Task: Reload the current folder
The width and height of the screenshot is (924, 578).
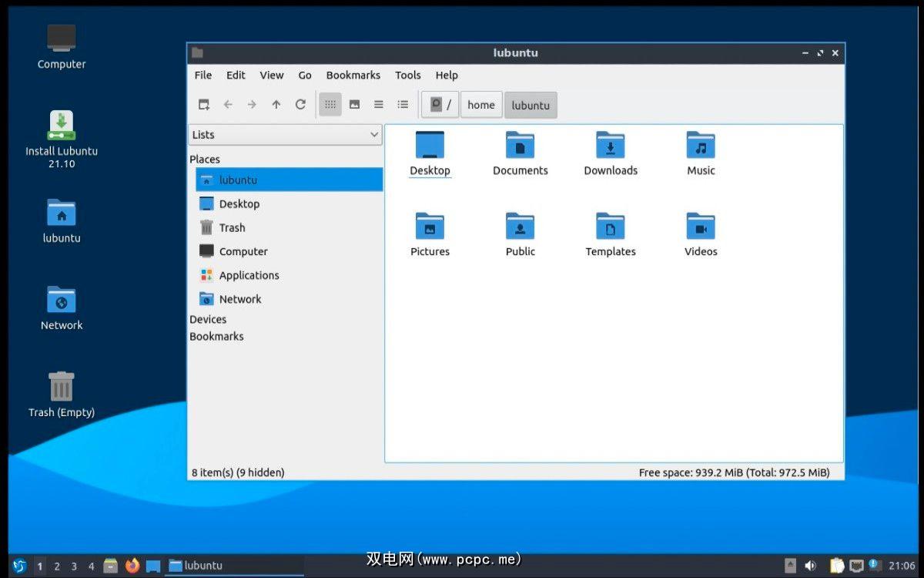Action: pos(300,105)
